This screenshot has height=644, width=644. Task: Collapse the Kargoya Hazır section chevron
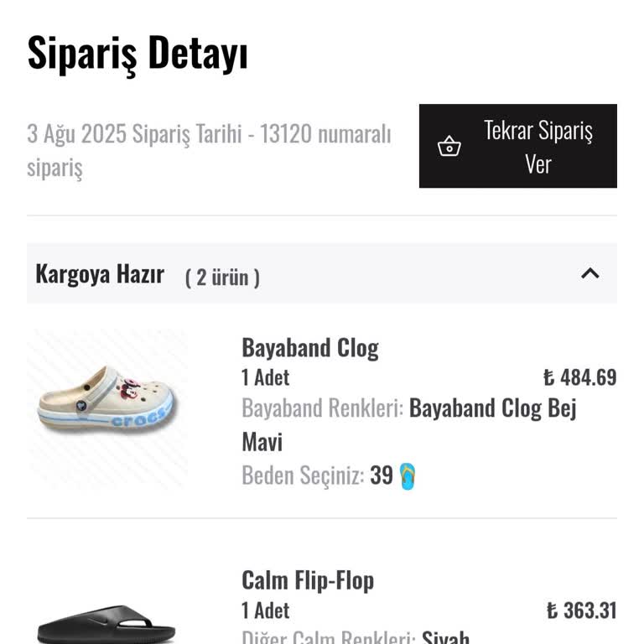(x=590, y=273)
